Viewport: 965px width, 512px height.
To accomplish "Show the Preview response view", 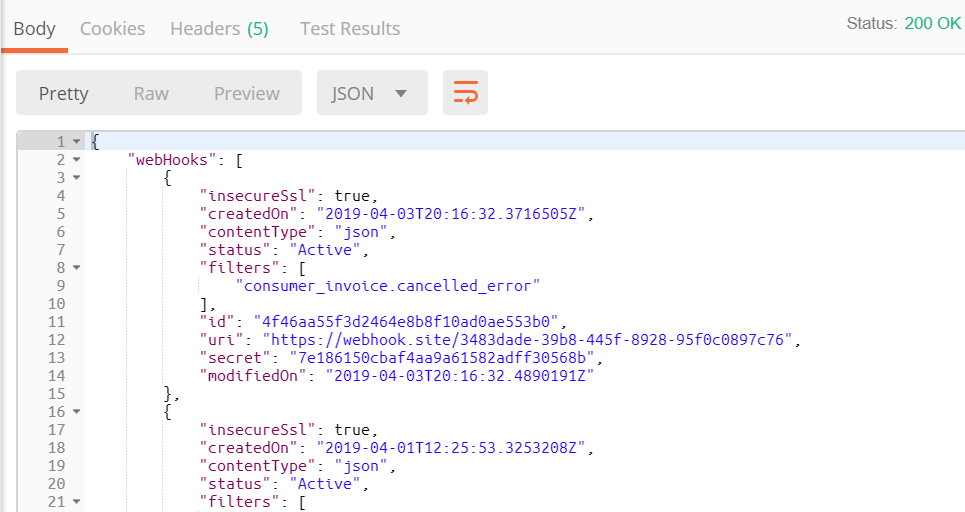I will pyautogui.click(x=246, y=93).
